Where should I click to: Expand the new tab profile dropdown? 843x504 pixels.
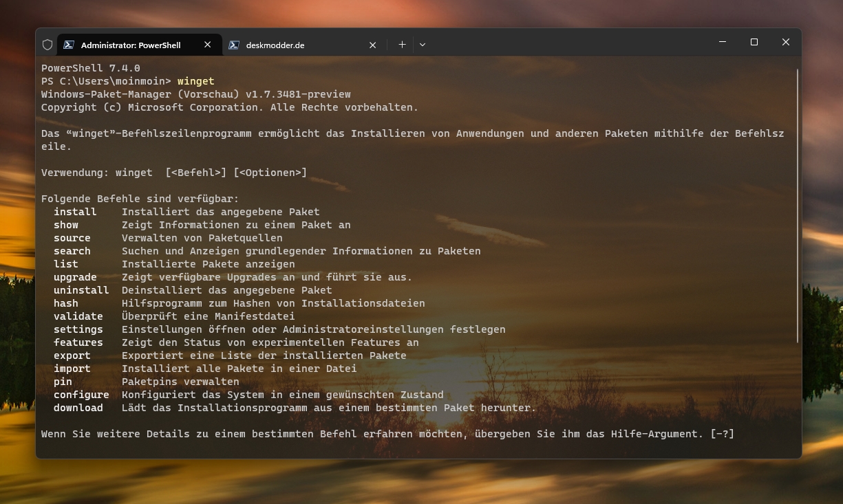(423, 45)
